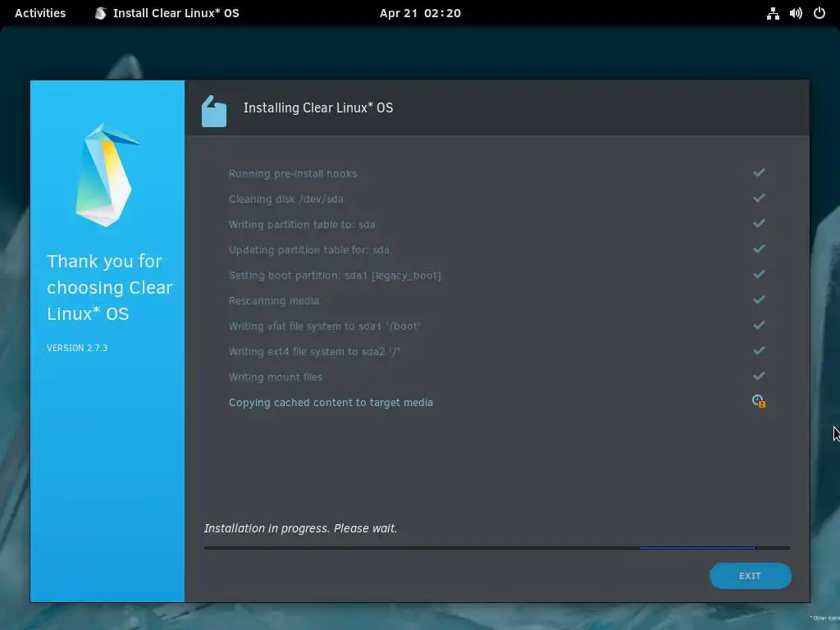The image size is (840, 630).
Task: Select 'Rescanning media' text
Action: 274,301
